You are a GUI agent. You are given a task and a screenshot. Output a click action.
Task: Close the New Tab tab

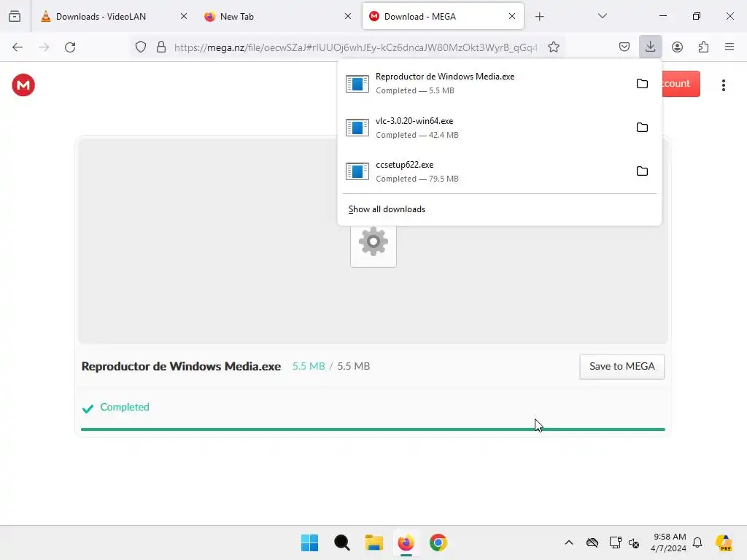pyautogui.click(x=348, y=16)
